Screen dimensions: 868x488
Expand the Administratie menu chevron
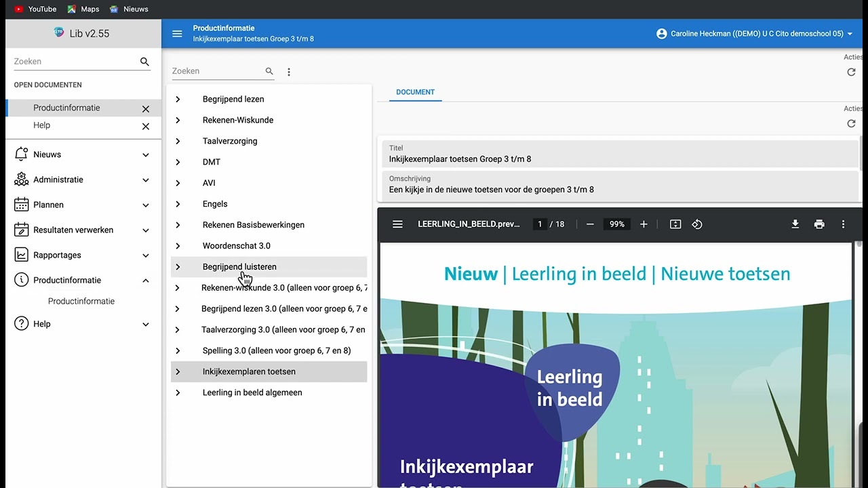point(146,180)
